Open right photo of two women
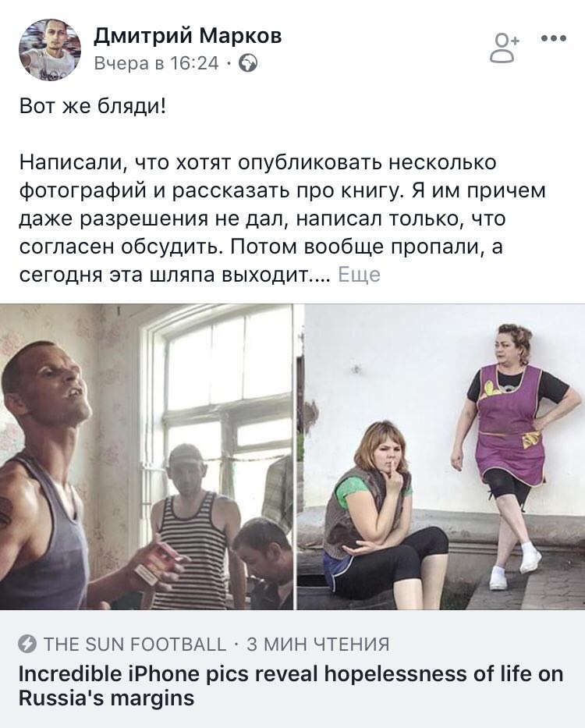This screenshot has height=728, width=585. (441, 457)
